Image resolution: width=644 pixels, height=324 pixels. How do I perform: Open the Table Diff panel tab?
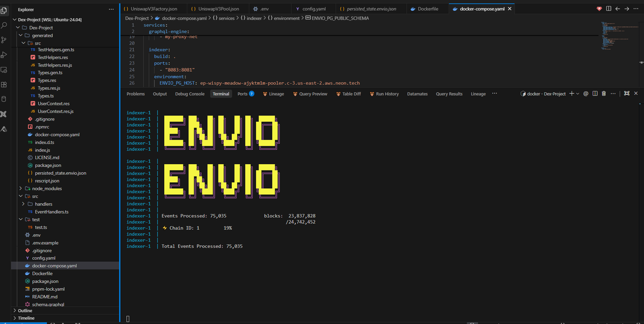tap(348, 94)
